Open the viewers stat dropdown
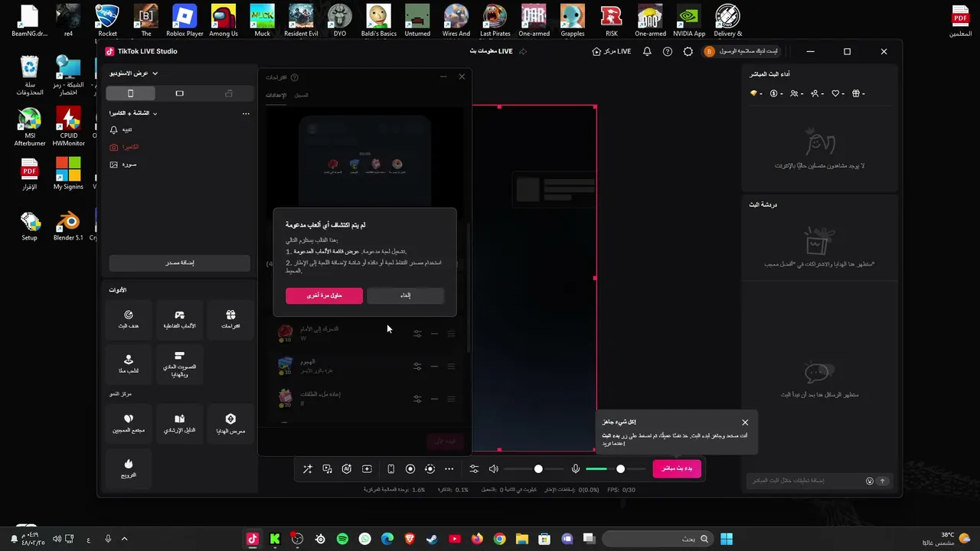The width and height of the screenshot is (980, 551). (x=796, y=93)
